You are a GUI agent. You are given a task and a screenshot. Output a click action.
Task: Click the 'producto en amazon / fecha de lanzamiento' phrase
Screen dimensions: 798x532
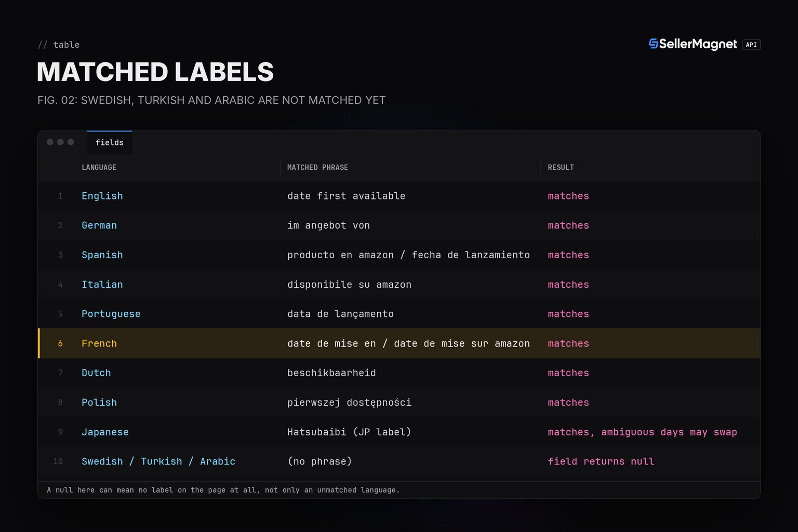409,255
